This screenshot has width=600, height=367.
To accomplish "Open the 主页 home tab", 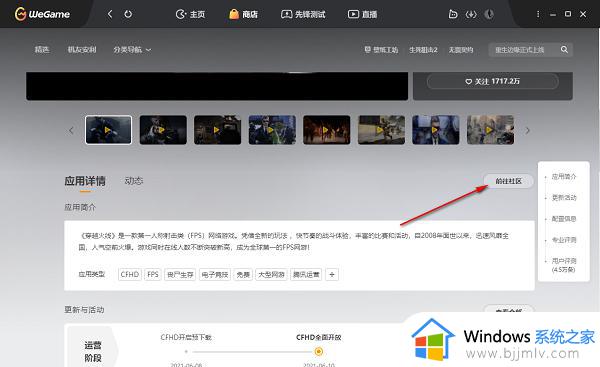I will [190, 14].
